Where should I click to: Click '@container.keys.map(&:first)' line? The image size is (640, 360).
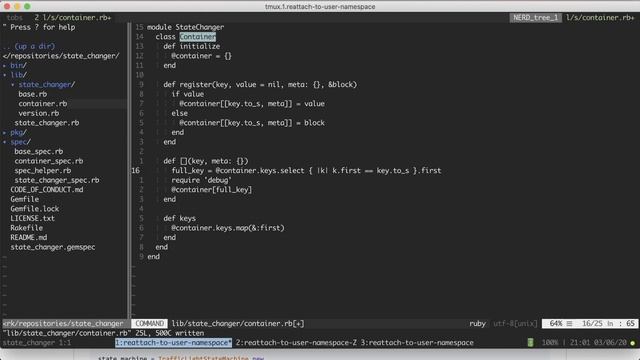pyautogui.click(x=228, y=228)
